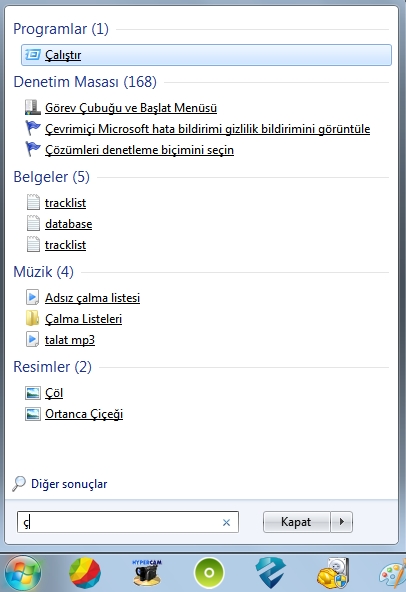Open Çevrimiçi Microsoft hata bildirimi gizlilik link
Image resolution: width=406 pixels, height=592 pixels.
[x=207, y=129]
